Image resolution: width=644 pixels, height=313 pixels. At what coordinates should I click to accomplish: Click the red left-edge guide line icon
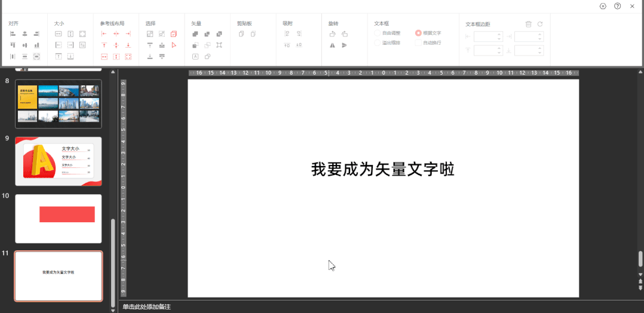(x=104, y=33)
